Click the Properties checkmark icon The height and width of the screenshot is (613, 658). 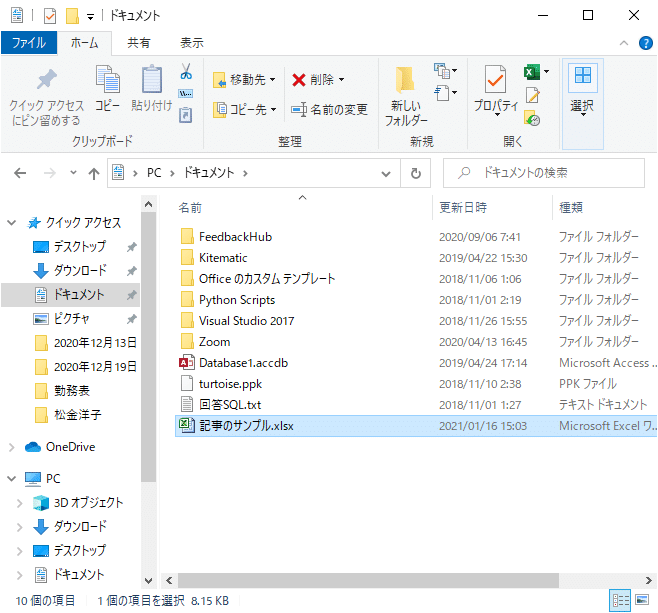click(495, 79)
